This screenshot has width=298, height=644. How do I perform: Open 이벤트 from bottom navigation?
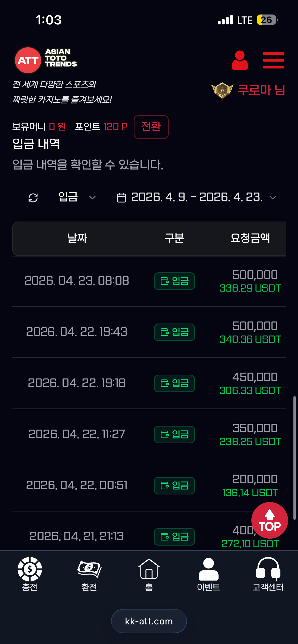tap(208, 574)
